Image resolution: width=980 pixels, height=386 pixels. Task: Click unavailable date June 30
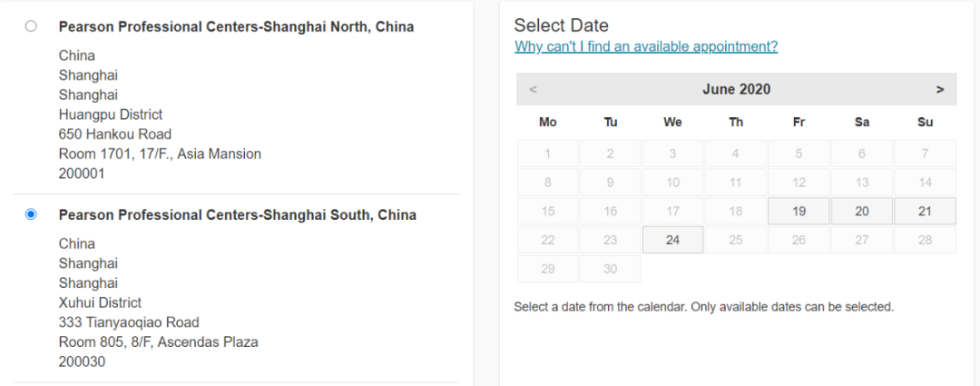[610, 269]
